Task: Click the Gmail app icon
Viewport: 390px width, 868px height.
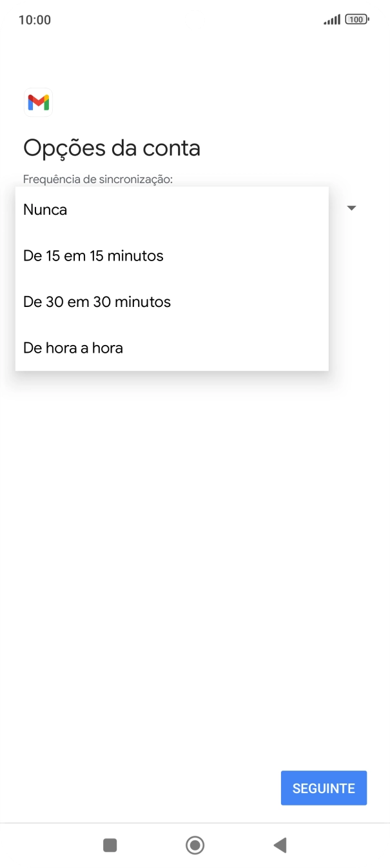Action: click(x=38, y=102)
